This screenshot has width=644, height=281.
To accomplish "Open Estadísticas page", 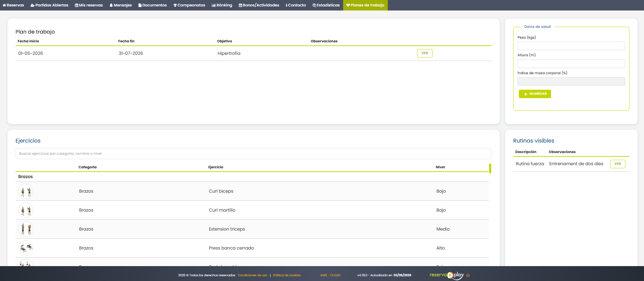I will coord(326,5).
